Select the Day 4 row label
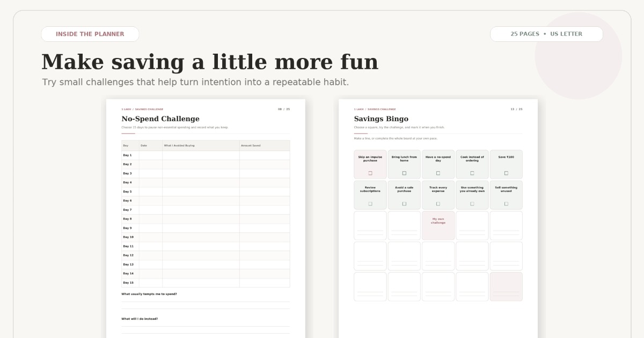 pos(127,182)
